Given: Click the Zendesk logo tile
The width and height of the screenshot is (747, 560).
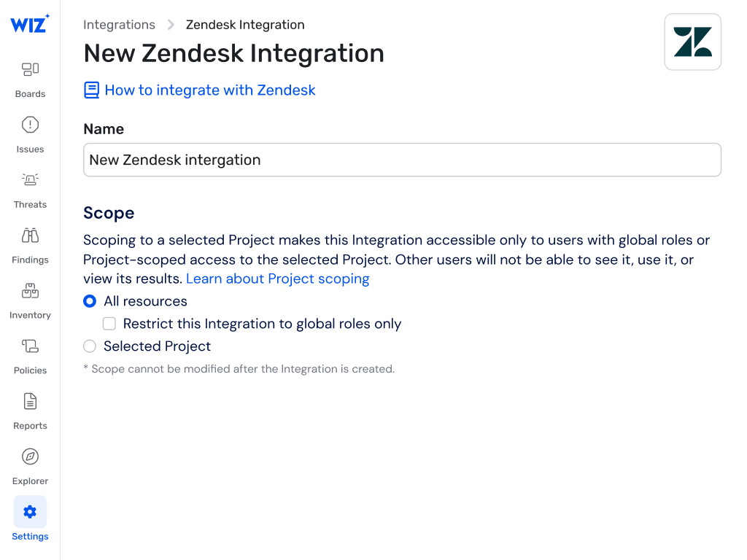Looking at the screenshot, I should click(x=692, y=42).
